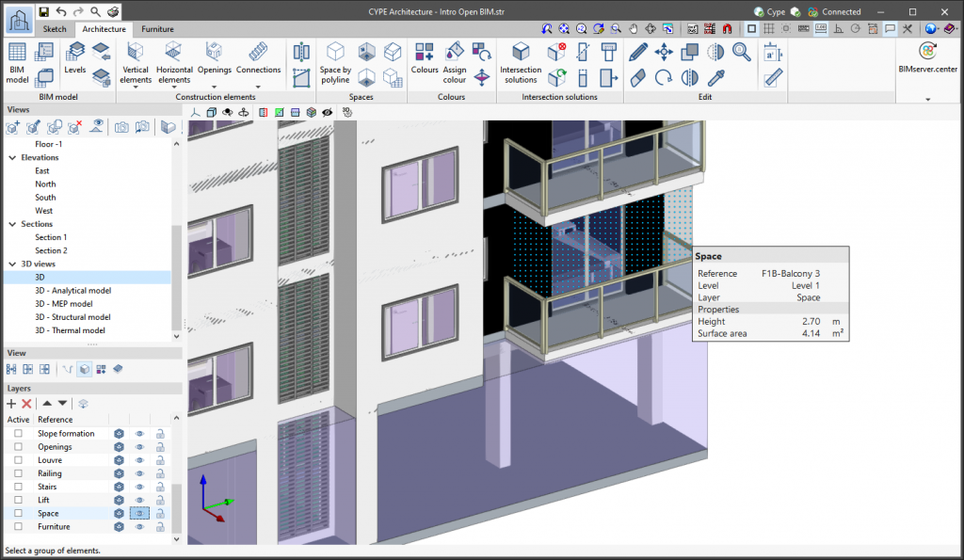Open the South elevation view
The height and width of the screenshot is (560, 964).
(x=45, y=198)
